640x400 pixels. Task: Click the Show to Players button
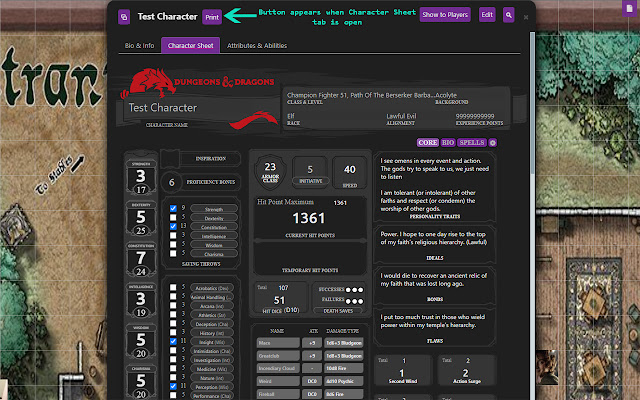tap(445, 16)
